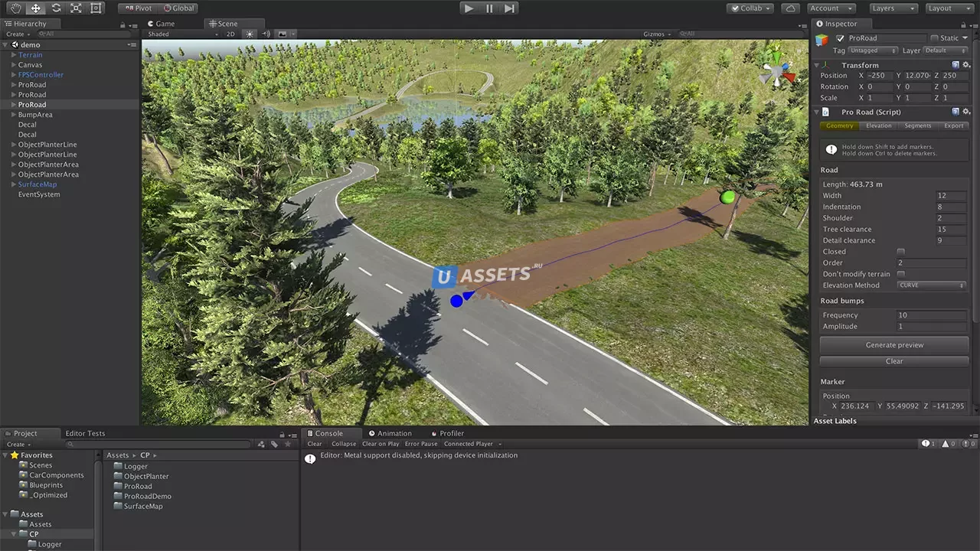Open the Connected Player menu
Viewport: 980px width, 551px height.
(x=472, y=444)
